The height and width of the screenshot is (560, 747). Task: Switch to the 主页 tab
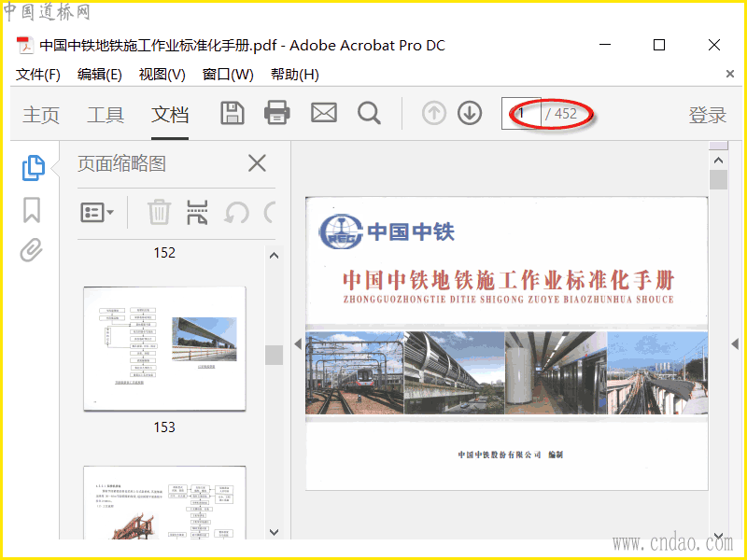click(x=41, y=115)
